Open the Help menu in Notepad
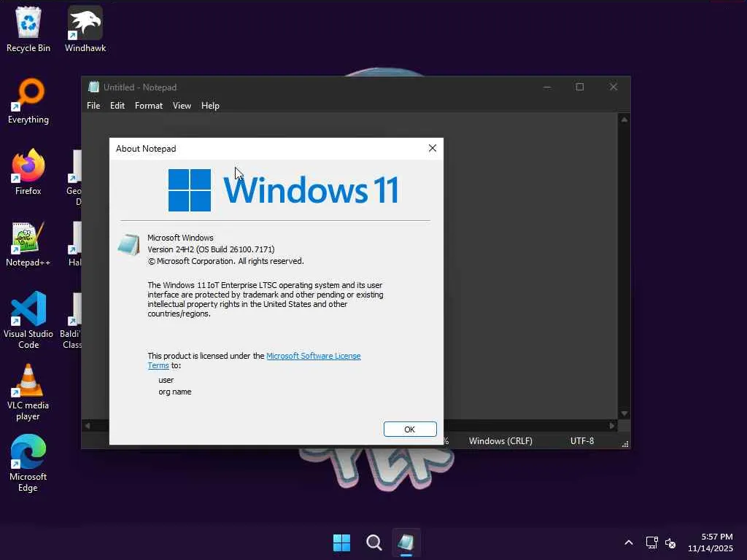 210,106
